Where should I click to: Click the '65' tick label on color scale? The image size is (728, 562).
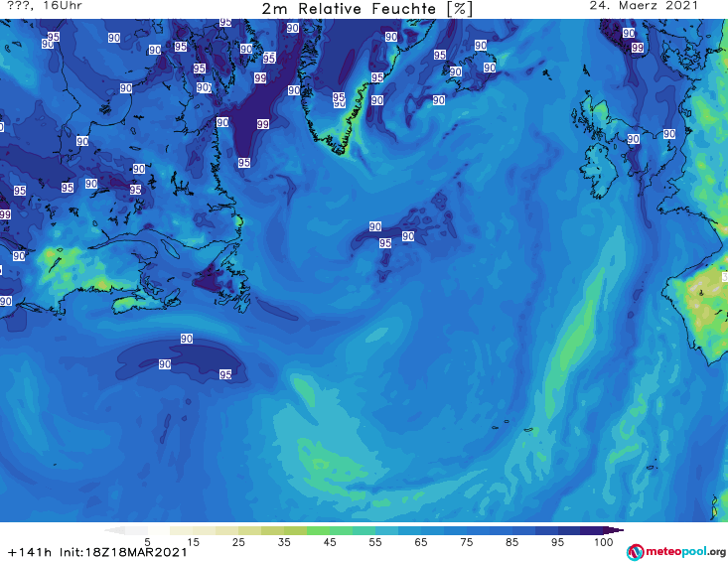point(421,542)
